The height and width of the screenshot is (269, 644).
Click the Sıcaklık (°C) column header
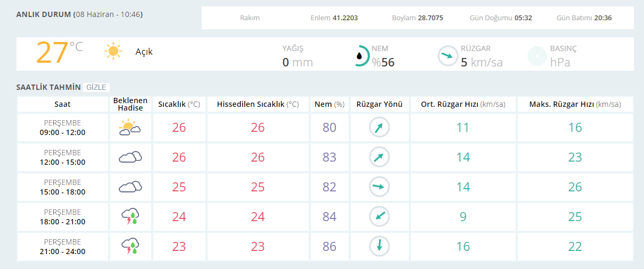[179, 104]
